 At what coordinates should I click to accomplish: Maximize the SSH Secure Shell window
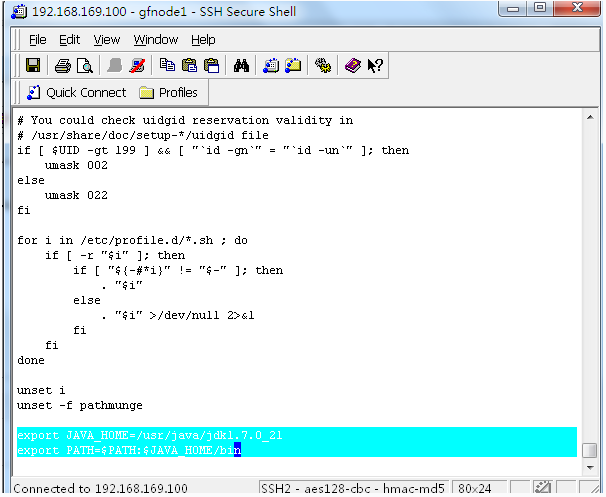click(x=540, y=8)
